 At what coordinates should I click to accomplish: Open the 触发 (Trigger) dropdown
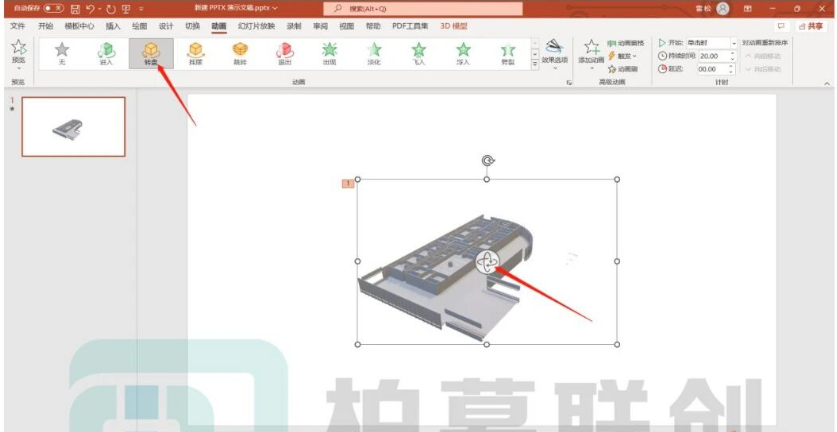click(622, 56)
